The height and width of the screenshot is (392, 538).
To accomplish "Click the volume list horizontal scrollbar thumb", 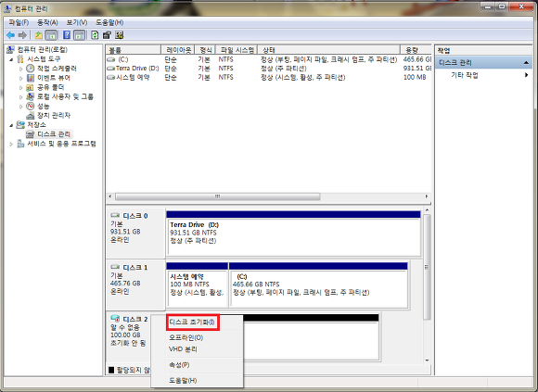I will click(218, 196).
